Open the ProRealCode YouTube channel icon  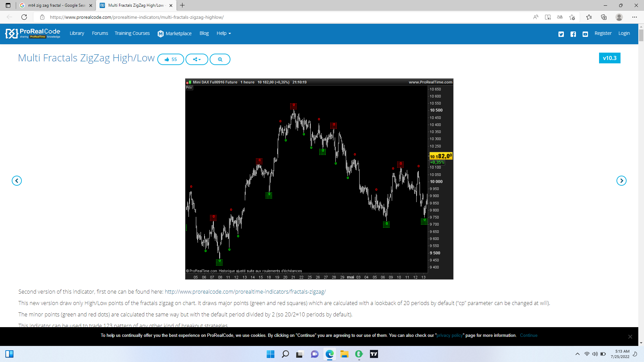pos(585,34)
